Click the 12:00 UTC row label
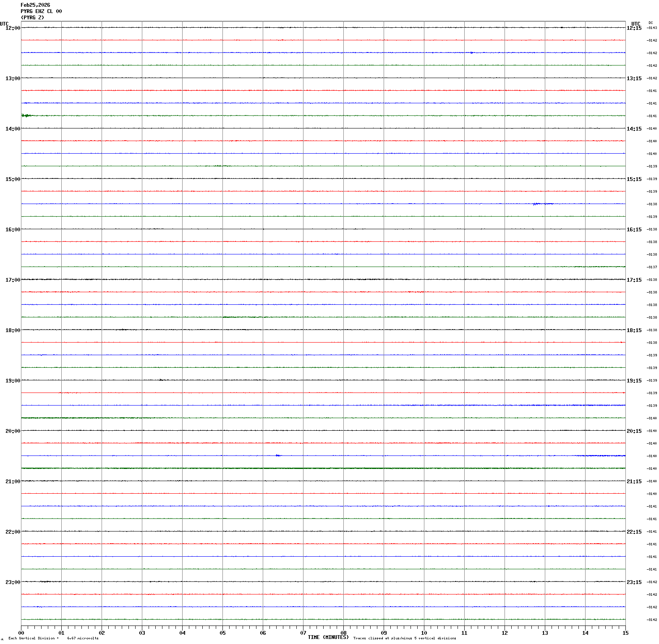Screen dimensions: 659x644 pyautogui.click(x=13, y=28)
